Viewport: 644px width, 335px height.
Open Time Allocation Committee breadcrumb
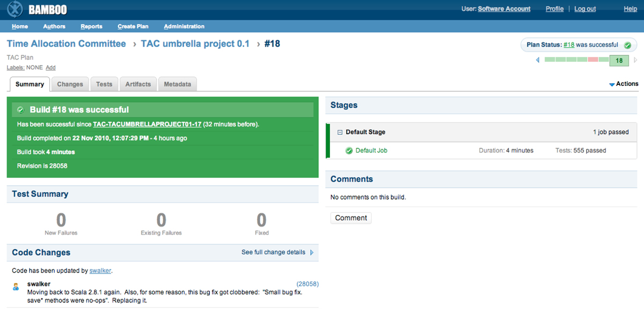pyautogui.click(x=67, y=44)
